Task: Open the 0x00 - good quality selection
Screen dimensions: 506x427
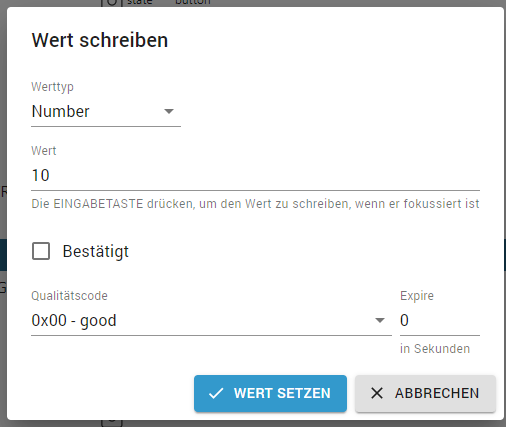Action: (x=211, y=320)
